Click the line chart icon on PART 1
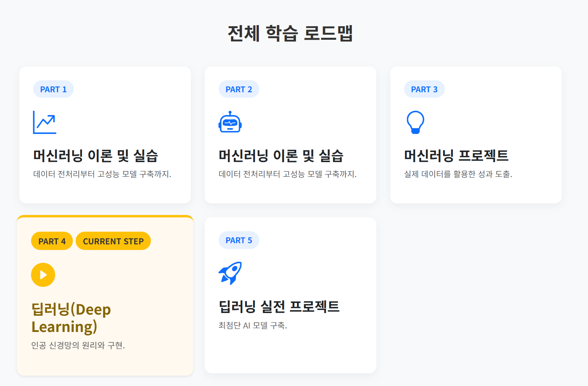This screenshot has height=386, width=588. (x=44, y=122)
